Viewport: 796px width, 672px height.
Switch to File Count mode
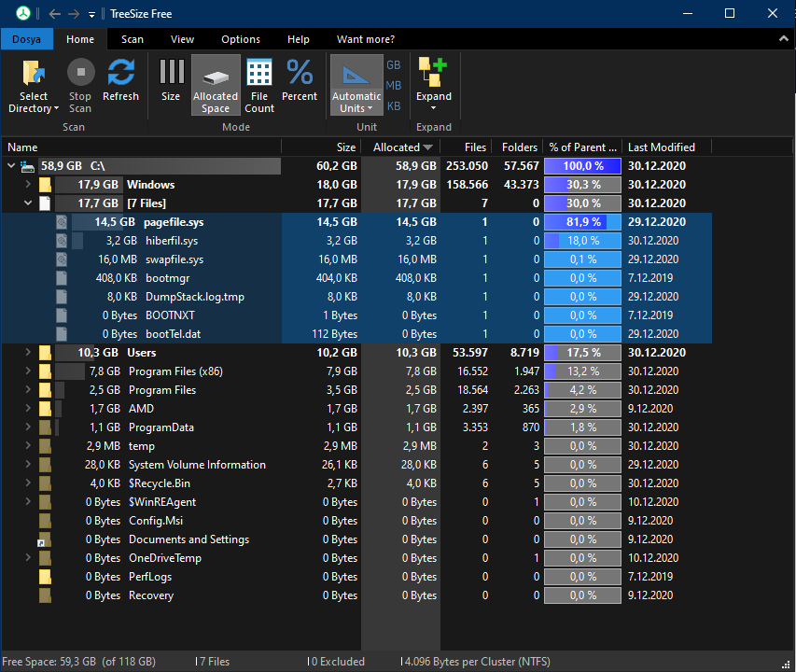click(x=259, y=85)
